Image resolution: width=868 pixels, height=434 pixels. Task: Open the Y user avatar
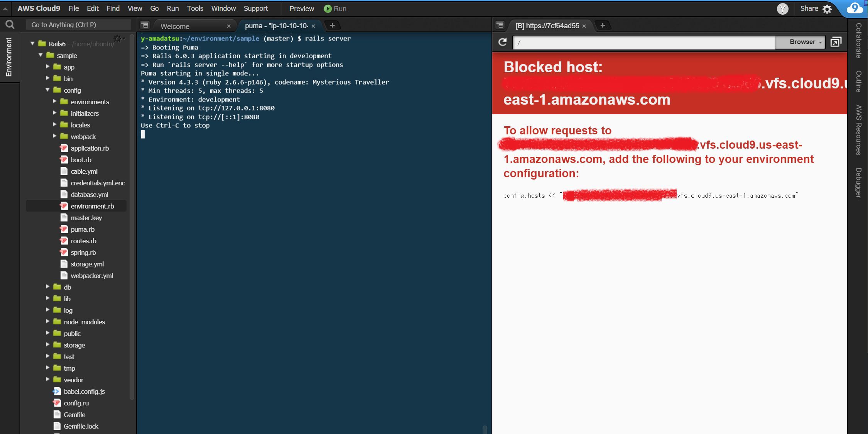click(x=782, y=8)
